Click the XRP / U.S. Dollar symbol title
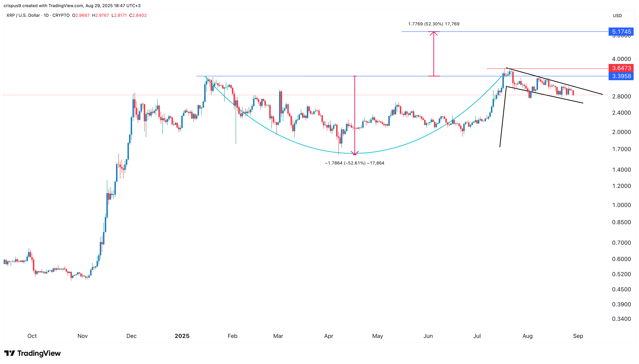Image resolution: width=639 pixels, height=364 pixels. point(23,15)
